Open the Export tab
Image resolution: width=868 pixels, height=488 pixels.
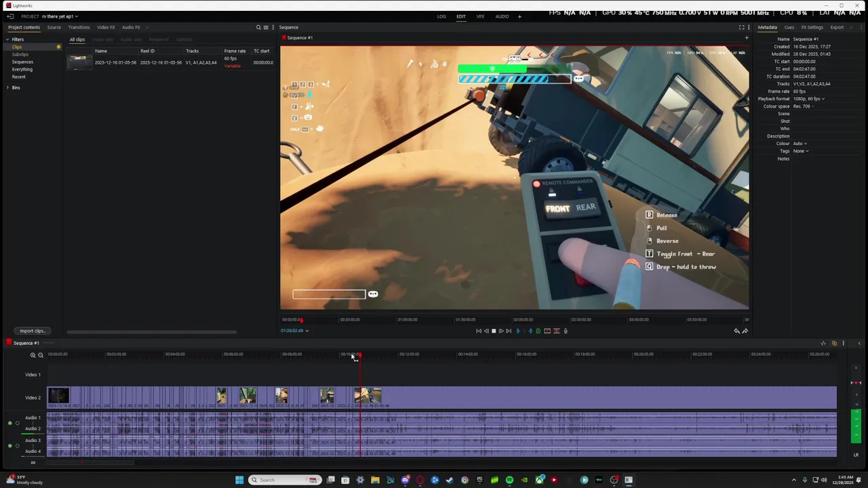[x=837, y=28]
